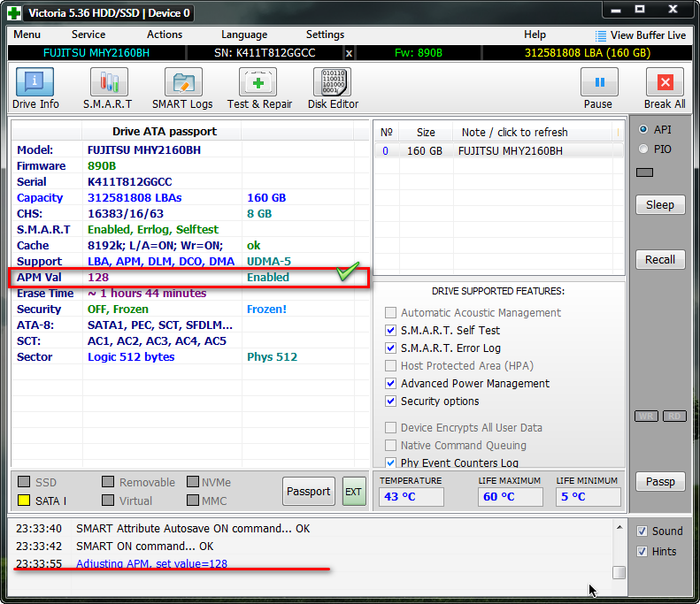Click the SSD indicator box
700x604 pixels.
click(24, 482)
